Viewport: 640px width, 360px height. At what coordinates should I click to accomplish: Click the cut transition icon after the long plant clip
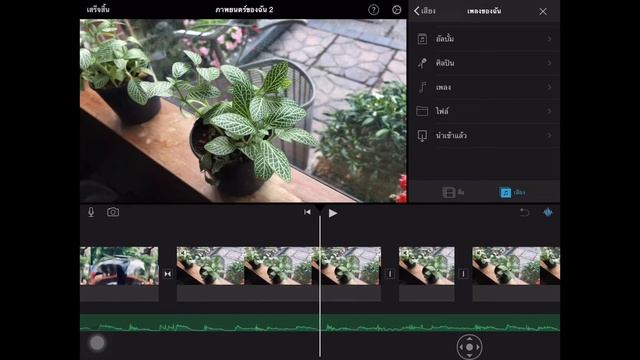[x=390, y=274]
